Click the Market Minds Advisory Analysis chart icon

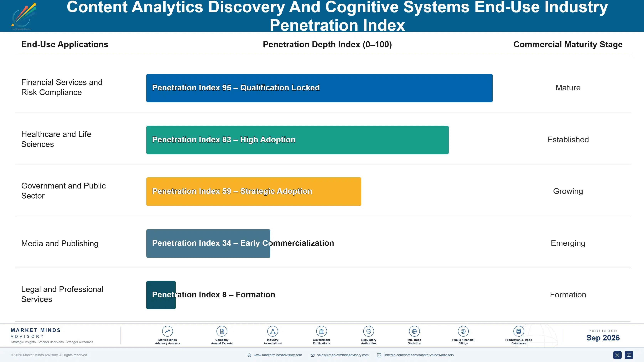[168, 331]
